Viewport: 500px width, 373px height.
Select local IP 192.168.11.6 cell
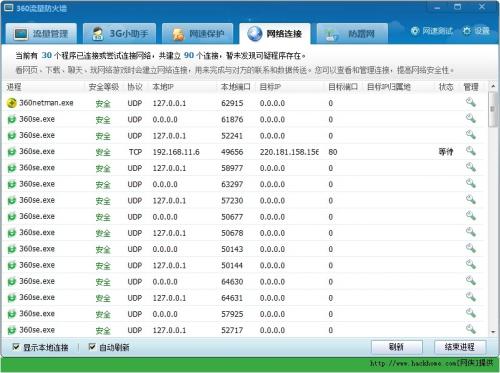click(x=176, y=152)
